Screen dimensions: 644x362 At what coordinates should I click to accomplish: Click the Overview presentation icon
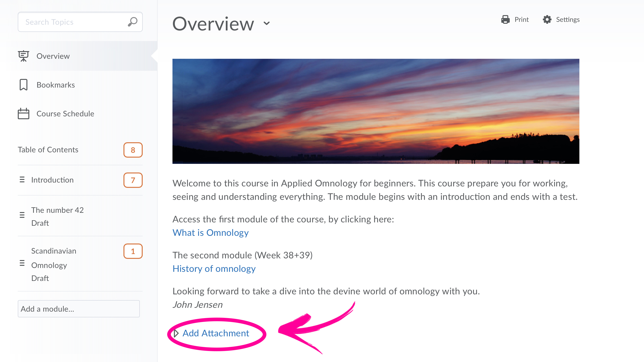click(24, 56)
